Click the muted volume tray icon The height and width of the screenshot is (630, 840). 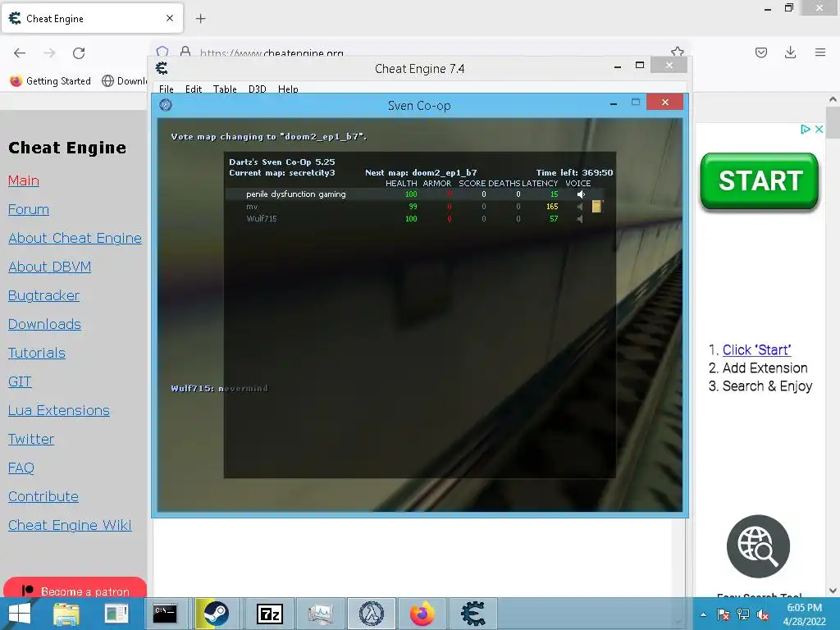tap(762, 614)
